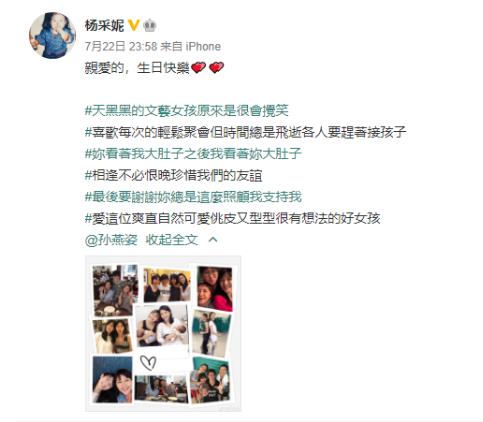Viewport: 483px width, 422px height.
Task: Open hashtag #最後要謝謝妳總是這麼照顧我支持我
Action: 193,197
